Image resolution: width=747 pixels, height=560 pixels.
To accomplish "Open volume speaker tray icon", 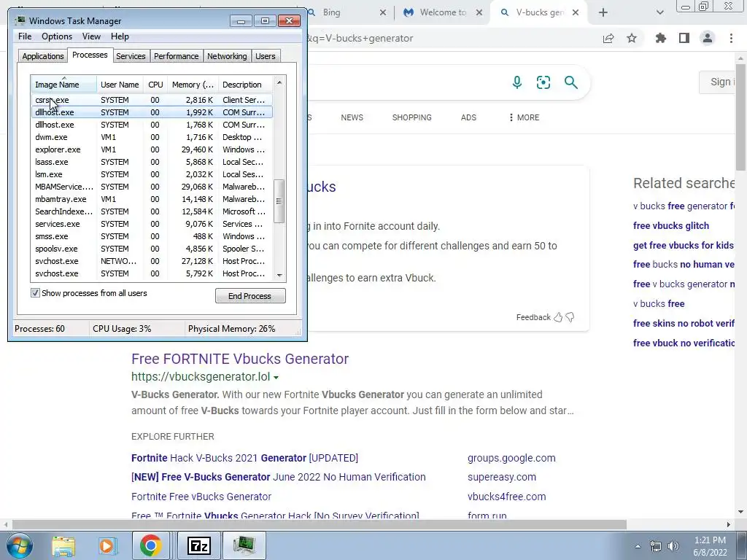I will [x=673, y=546].
